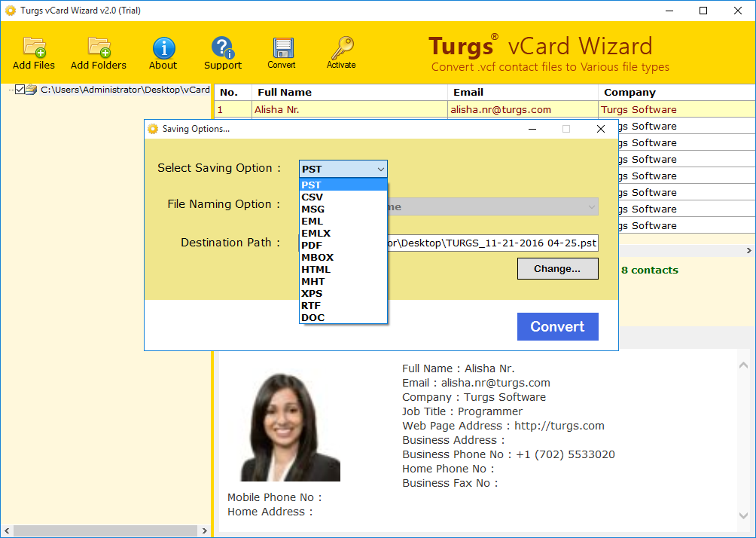Click the vCard folder icon in tree

[32, 89]
